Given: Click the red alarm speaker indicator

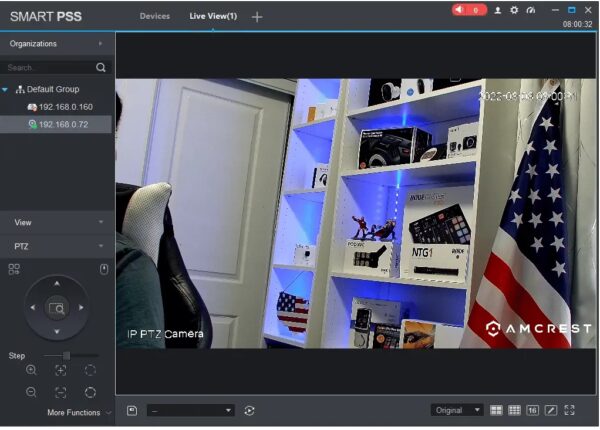Looking at the screenshot, I should pos(468,10).
